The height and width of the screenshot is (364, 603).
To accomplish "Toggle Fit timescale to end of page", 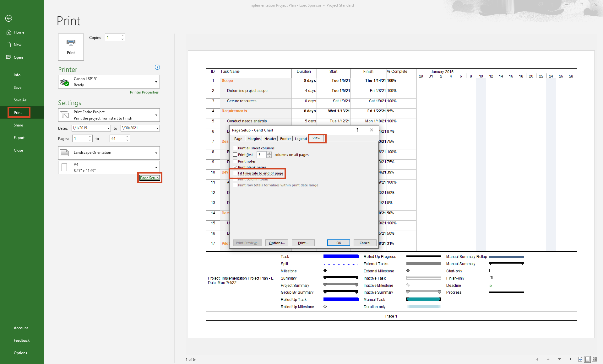I will (x=235, y=173).
